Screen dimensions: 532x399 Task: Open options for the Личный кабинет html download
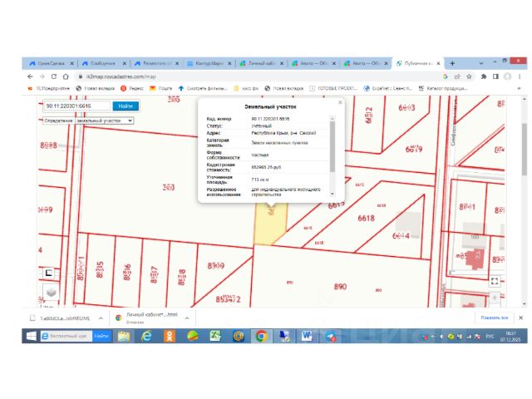pyautogui.click(x=187, y=318)
